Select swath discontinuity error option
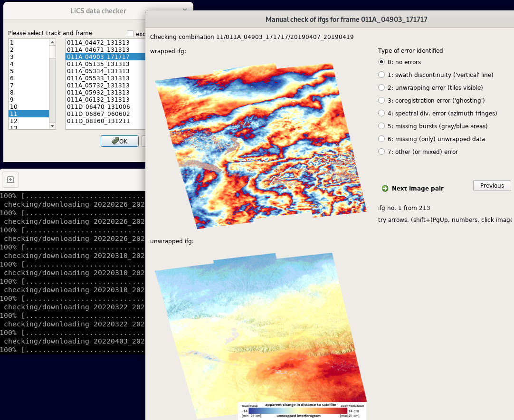The width and height of the screenshot is (514, 420). [x=436, y=75]
